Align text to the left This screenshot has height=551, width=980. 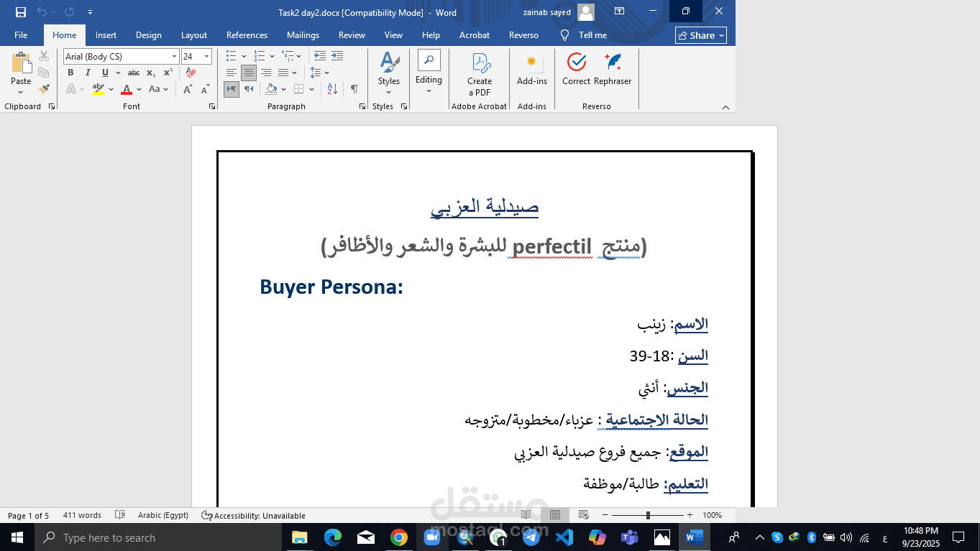pos(232,73)
